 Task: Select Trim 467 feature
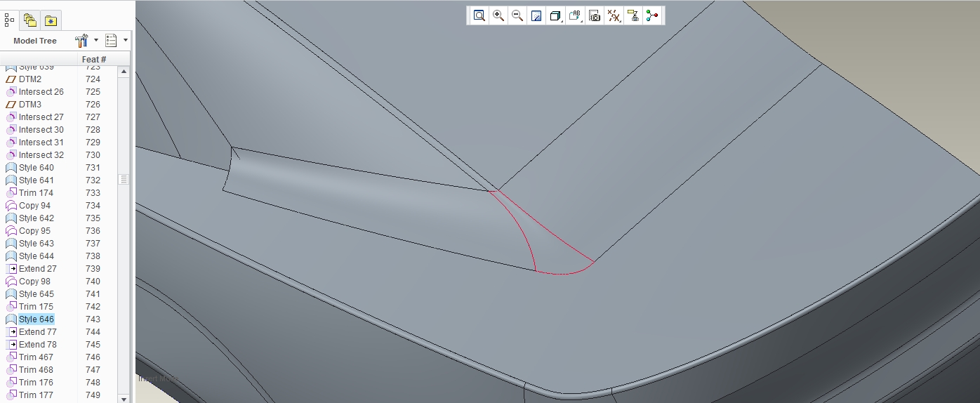36,357
